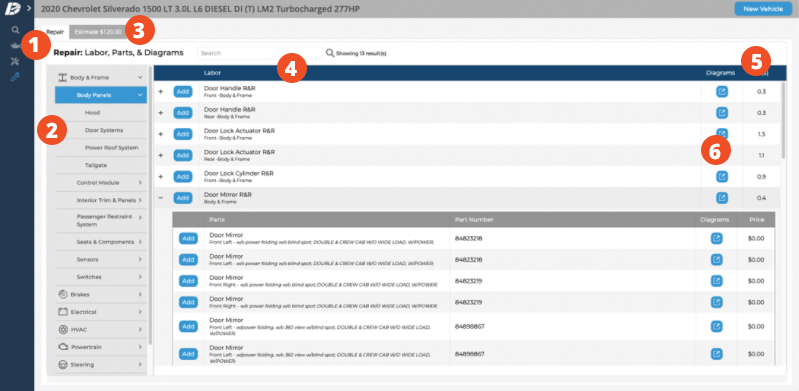This screenshot has width=799, height=391.
Task: Click 'Showing 13 result(s)' text
Action: 361,53
